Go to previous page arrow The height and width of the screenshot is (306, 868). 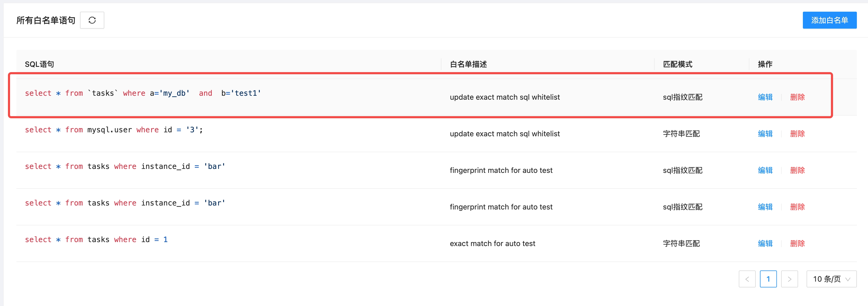click(747, 279)
